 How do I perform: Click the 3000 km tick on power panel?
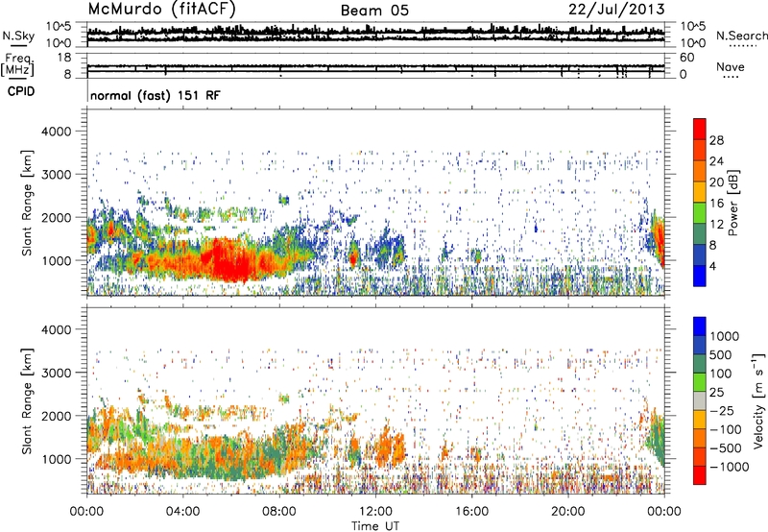pyautogui.click(x=57, y=175)
